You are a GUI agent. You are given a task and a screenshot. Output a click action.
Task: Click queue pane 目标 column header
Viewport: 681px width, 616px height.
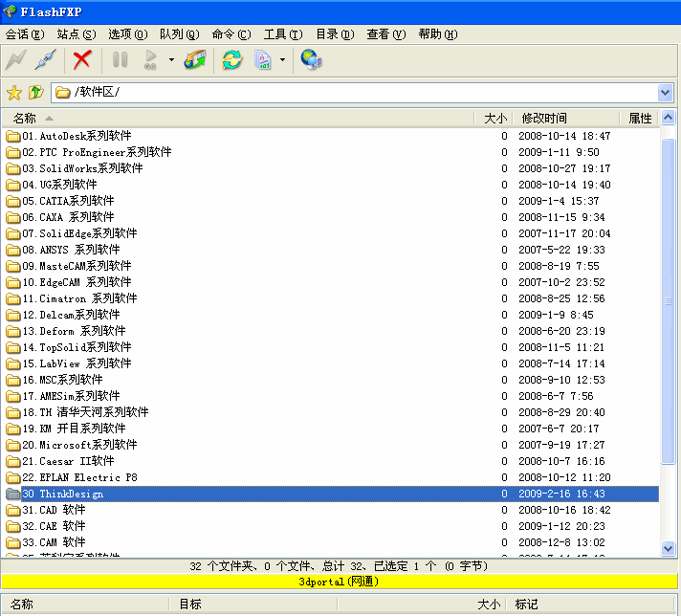coord(253,604)
